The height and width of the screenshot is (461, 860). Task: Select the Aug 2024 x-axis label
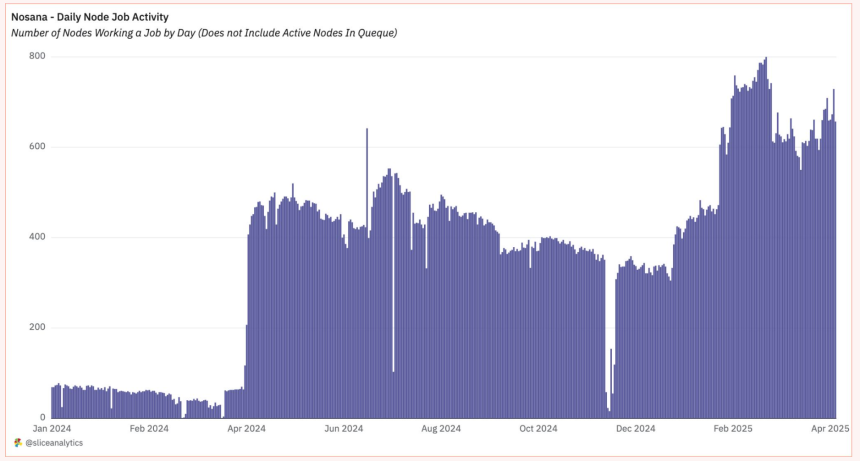pos(441,428)
